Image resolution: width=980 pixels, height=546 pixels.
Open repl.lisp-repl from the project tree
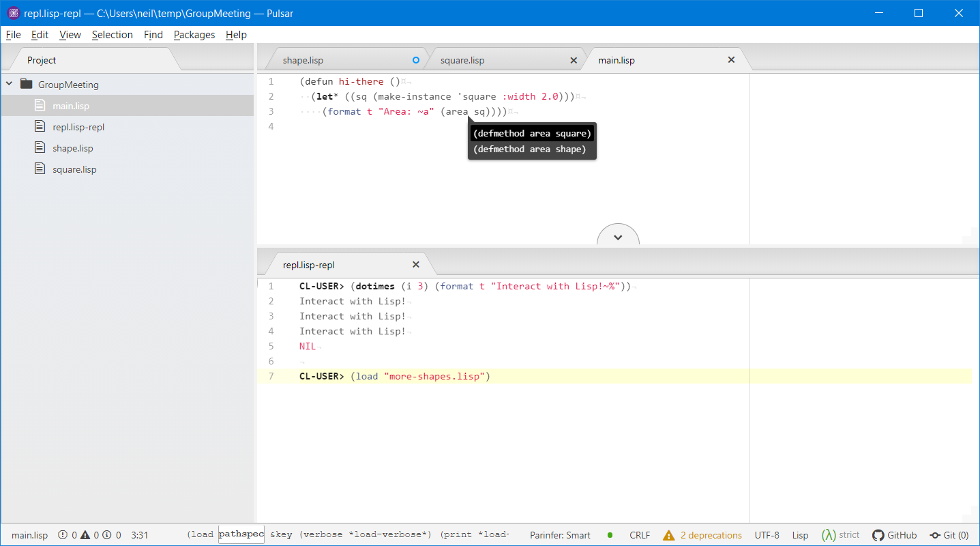[x=78, y=127]
